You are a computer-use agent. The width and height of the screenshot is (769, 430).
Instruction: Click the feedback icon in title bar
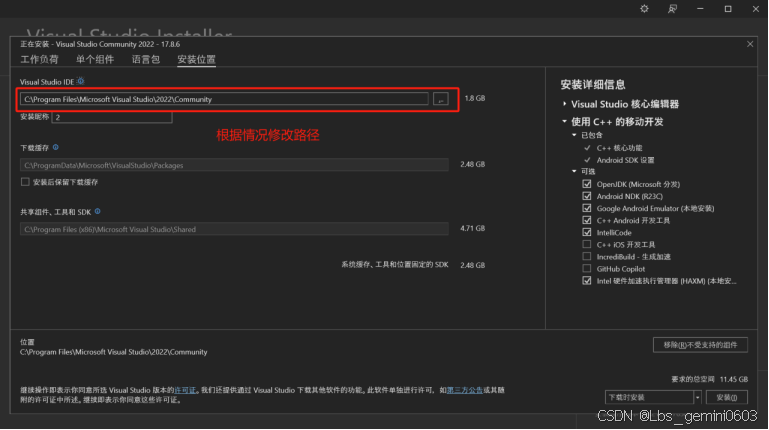(672, 9)
